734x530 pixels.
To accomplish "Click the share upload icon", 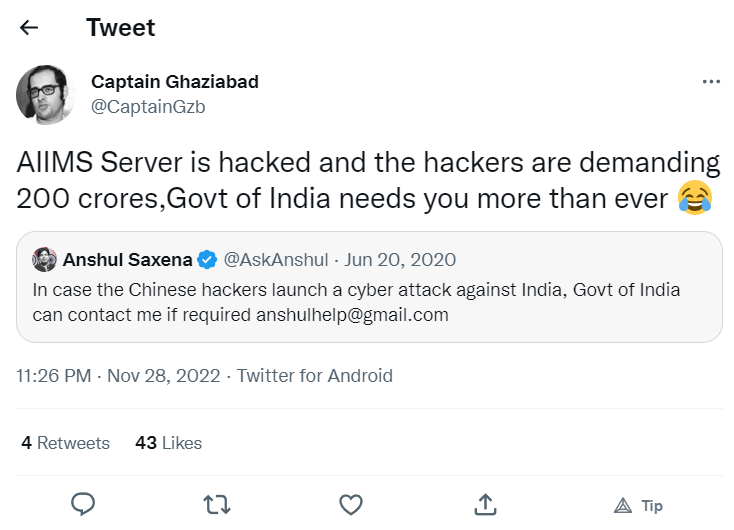I will tap(485, 503).
